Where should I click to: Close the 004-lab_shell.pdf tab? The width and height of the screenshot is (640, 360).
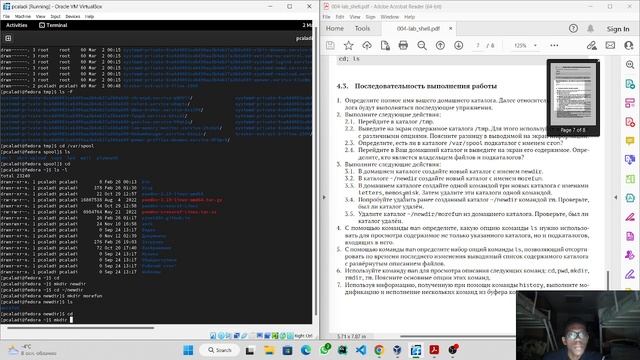(x=451, y=29)
